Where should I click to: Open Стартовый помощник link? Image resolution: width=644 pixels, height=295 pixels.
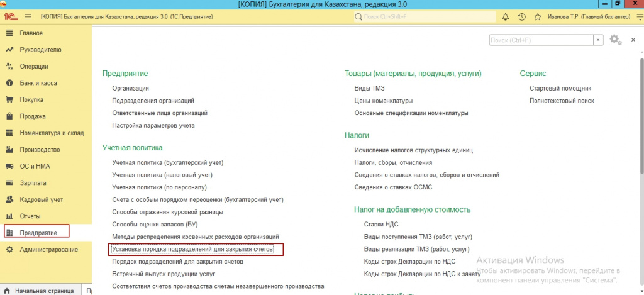pos(560,88)
